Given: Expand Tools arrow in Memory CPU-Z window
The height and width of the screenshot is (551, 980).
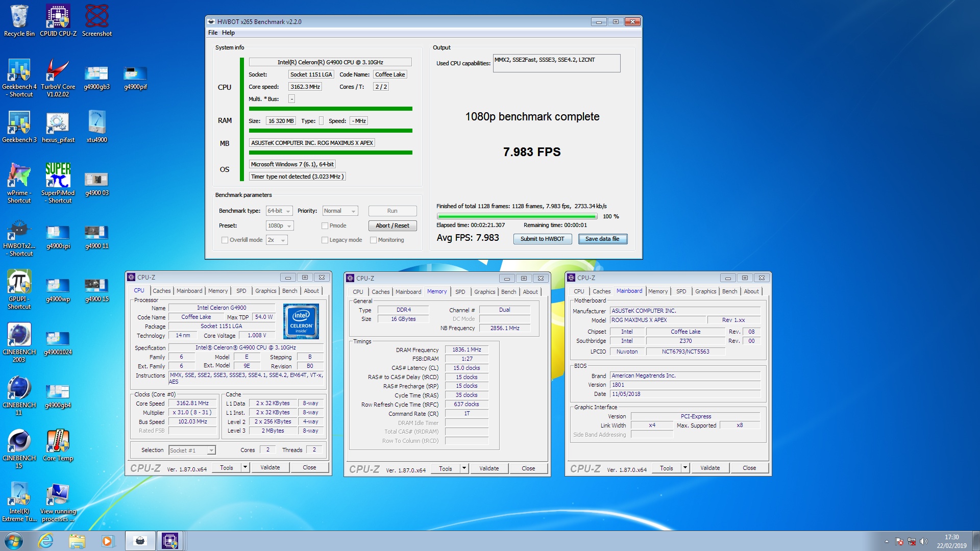Looking at the screenshot, I should click(464, 468).
